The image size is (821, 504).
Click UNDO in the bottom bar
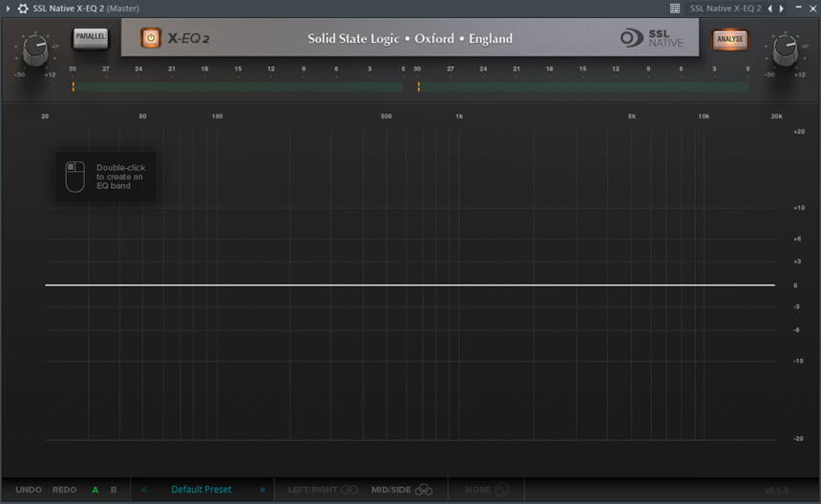(29, 490)
